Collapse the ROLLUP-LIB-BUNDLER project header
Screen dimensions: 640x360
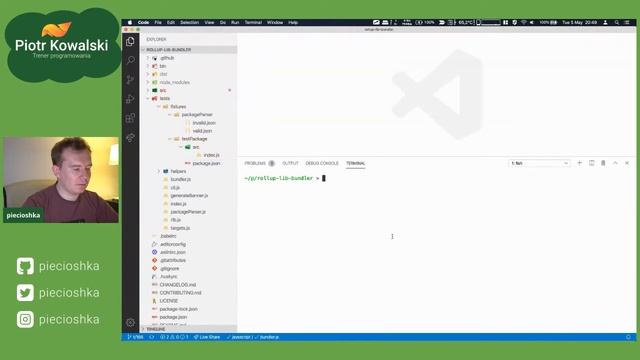tap(189, 49)
